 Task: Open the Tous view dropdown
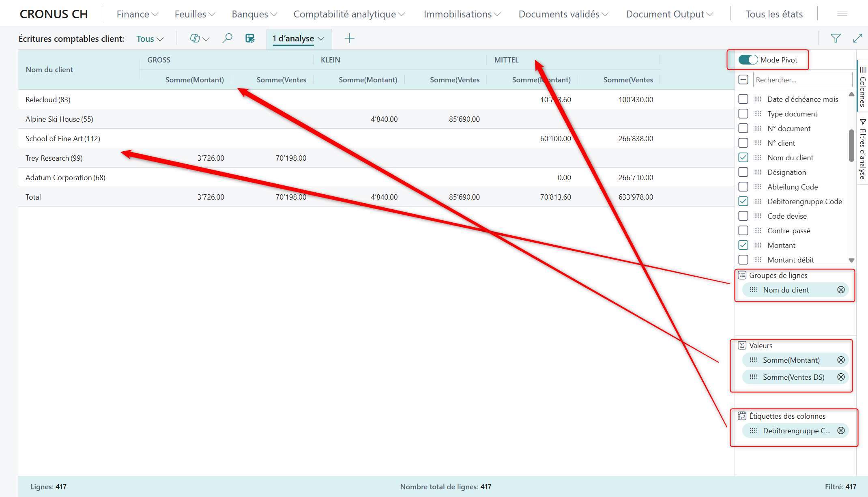point(150,39)
